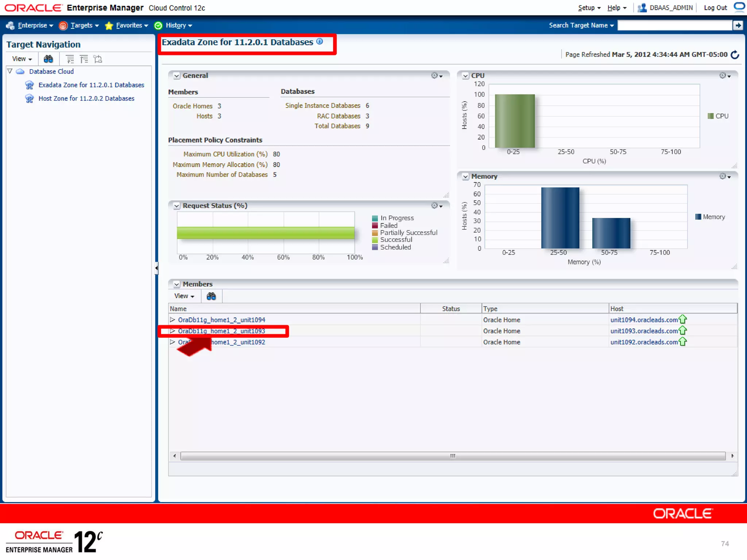Click the expand all tree icon
Image resolution: width=747 pixels, height=560 pixels.
tap(70, 59)
